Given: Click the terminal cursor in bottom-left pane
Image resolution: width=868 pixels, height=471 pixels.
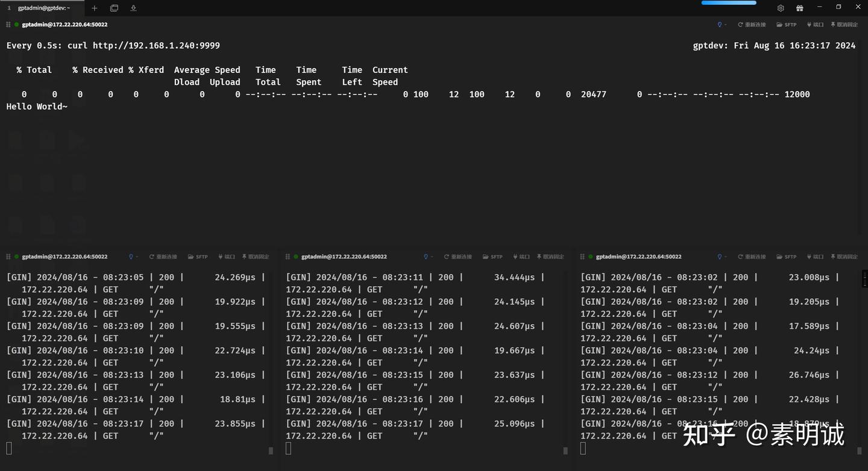Looking at the screenshot, I should pos(9,448).
